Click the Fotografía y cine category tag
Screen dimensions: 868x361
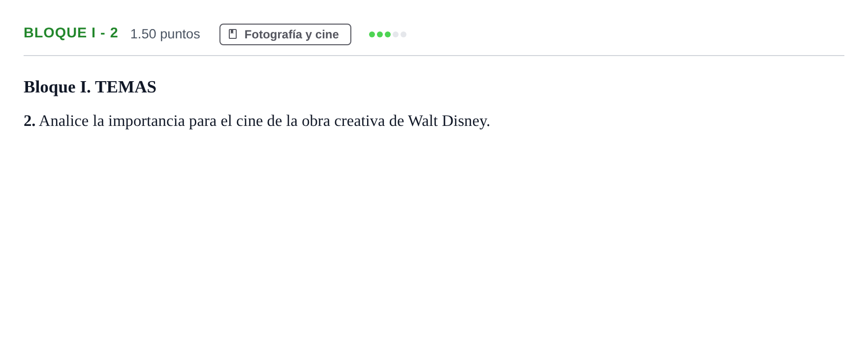coord(285,34)
